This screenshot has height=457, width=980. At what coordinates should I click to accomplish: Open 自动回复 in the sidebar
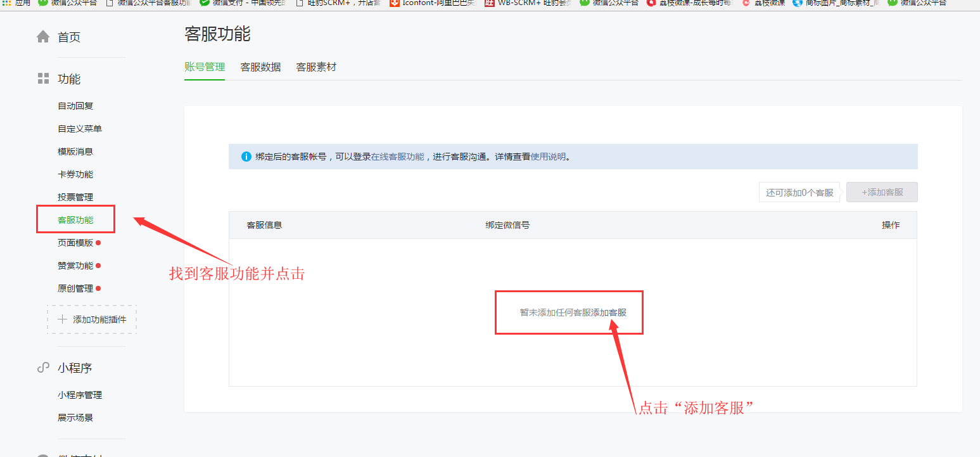click(x=75, y=106)
